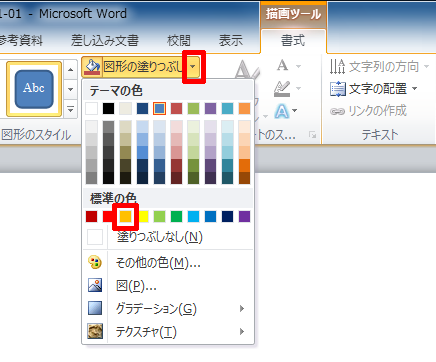Pick green standard color swatch
Image resolution: width=436 pixels, height=362 pixels.
pos(177,216)
